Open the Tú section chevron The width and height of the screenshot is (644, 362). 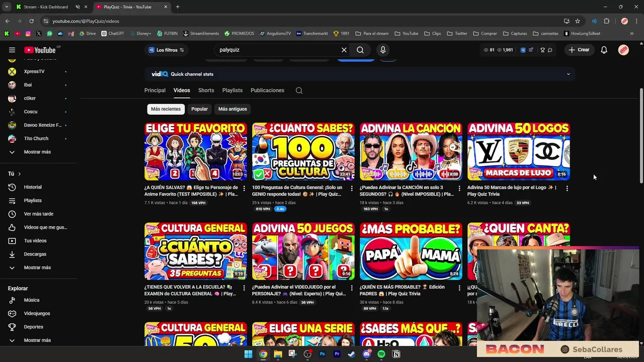click(x=19, y=174)
